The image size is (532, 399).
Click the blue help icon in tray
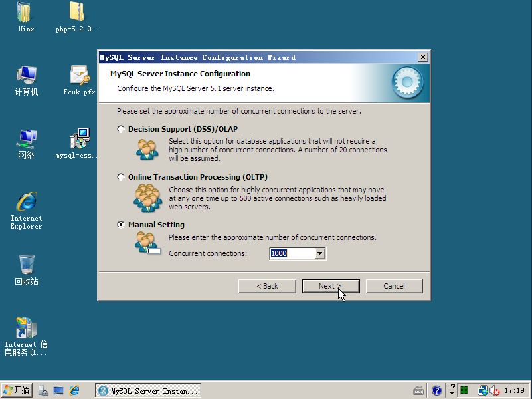pos(436,390)
